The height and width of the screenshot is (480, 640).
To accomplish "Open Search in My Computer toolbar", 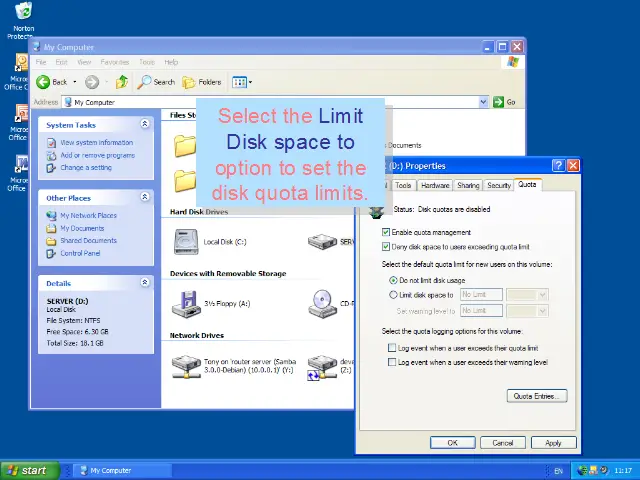I will [x=156, y=82].
